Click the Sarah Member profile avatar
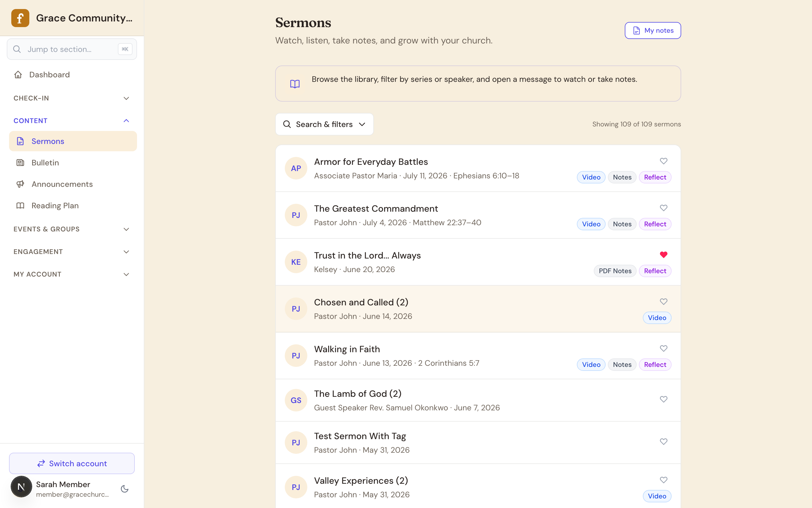 pos(21,487)
